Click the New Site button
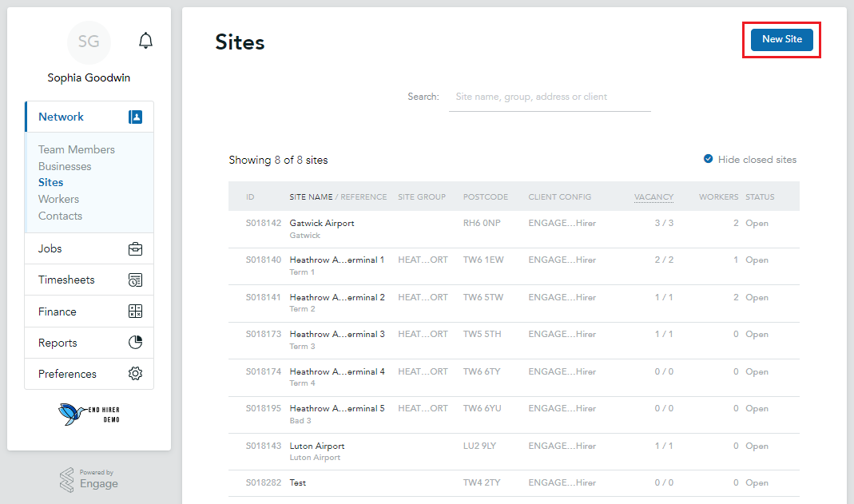 click(x=781, y=39)
